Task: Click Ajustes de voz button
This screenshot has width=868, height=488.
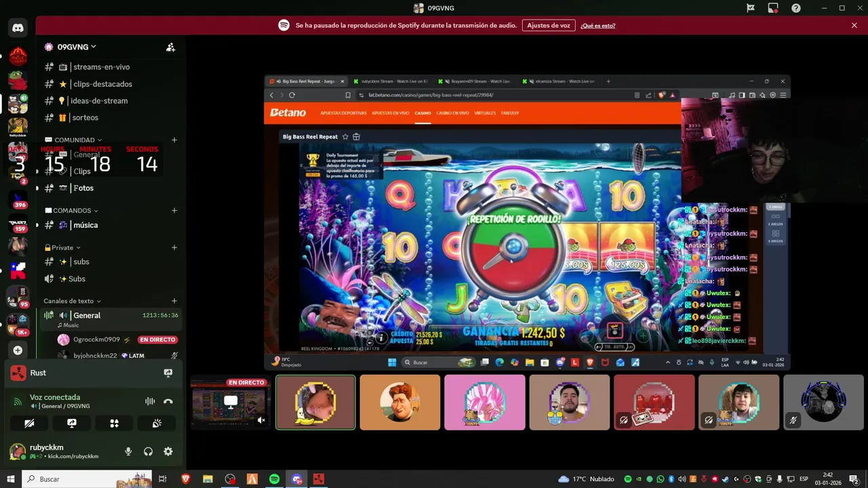Action: pyautogui.click(x=549, y=25)
